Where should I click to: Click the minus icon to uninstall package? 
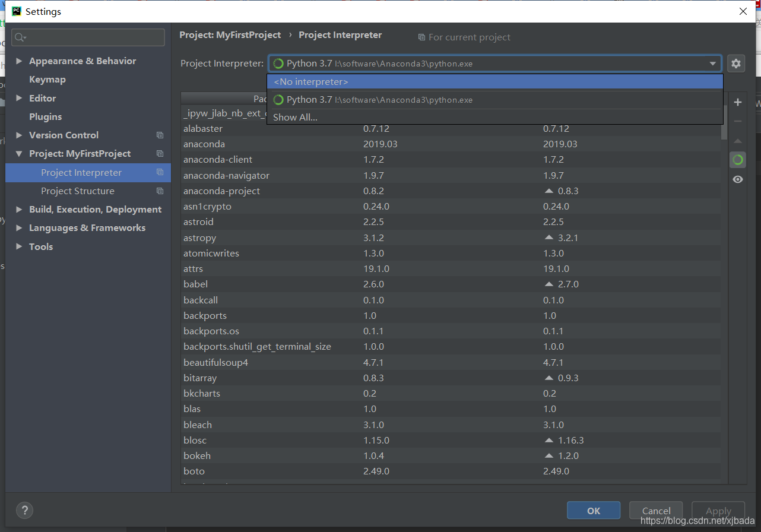click(738, 121)
